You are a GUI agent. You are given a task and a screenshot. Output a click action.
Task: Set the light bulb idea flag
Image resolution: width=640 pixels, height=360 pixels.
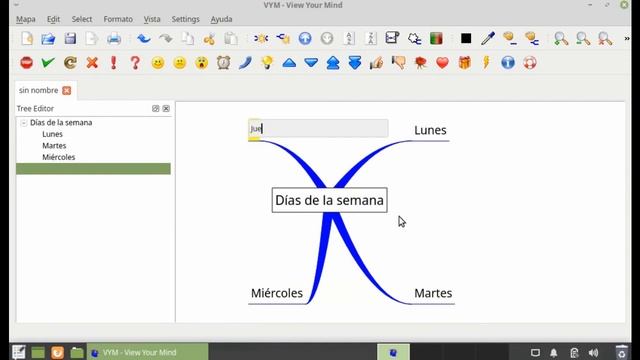pyautogui.click(x=267, y=63)
